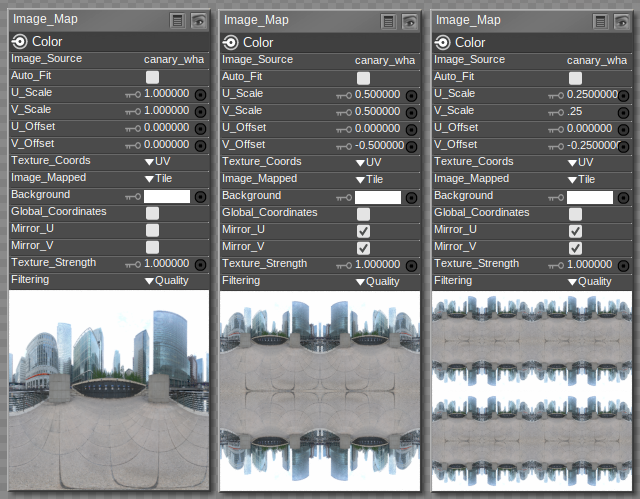Click the Texture_Strength round connector in the left panel
Screen dimensions: 640x499
click(200, 265)
